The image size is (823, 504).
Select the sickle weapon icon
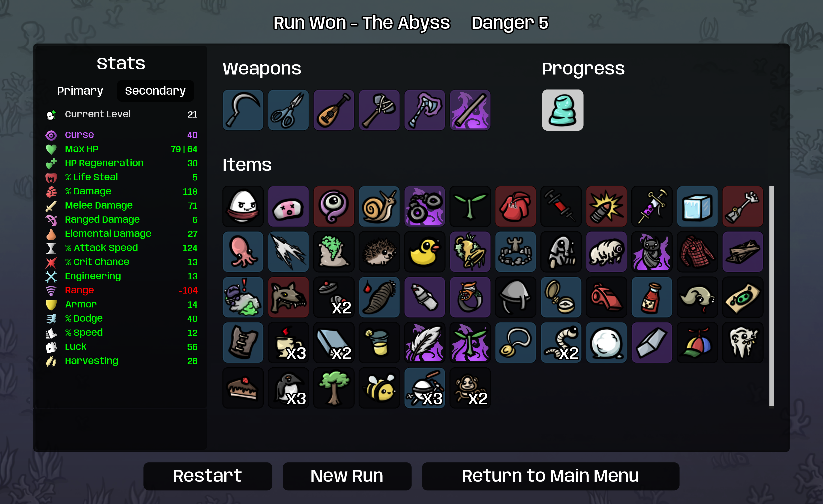tap(243, 110)
